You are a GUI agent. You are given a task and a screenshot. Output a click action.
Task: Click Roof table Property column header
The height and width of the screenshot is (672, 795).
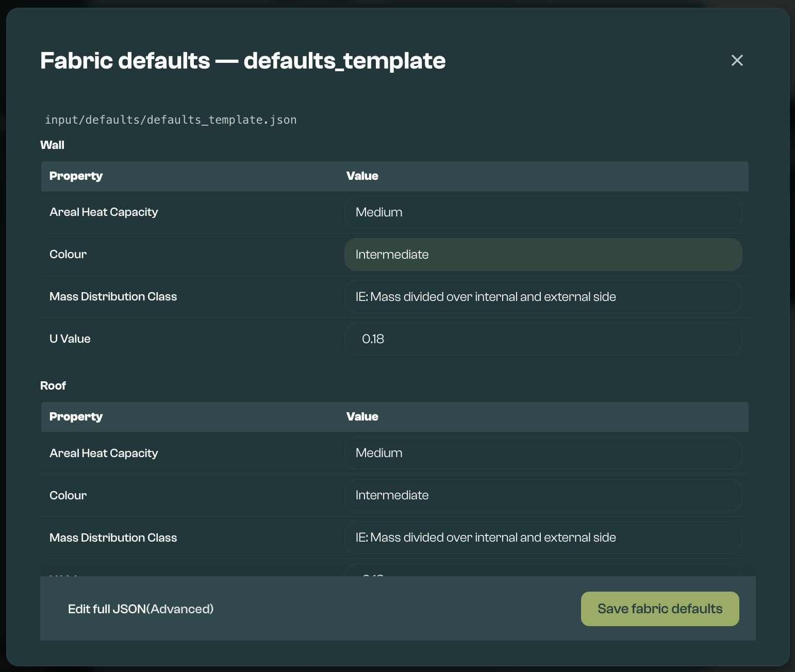click(x=76, y=417)
